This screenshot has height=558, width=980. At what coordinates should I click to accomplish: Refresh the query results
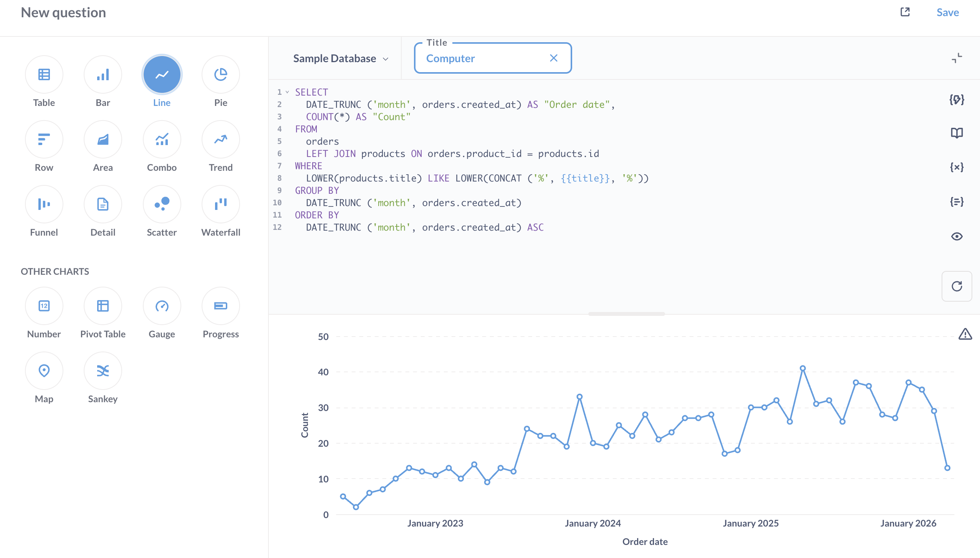coord(956,286)
